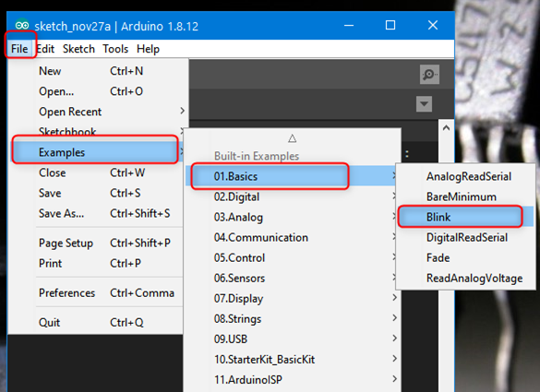Click the Arduino logo in title bar
The width and height of the screenshot is (540, 392).
click(22, 26)
